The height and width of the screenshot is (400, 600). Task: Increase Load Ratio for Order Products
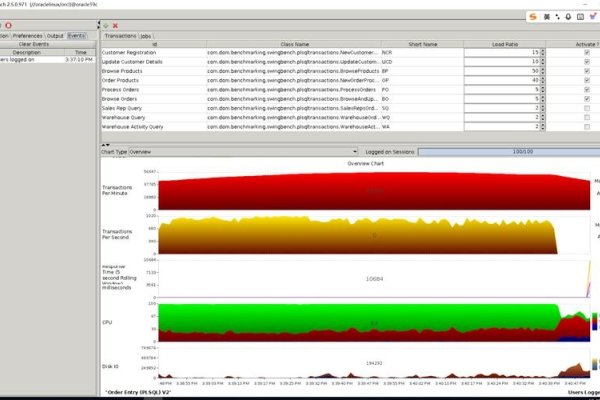(542, 78)
